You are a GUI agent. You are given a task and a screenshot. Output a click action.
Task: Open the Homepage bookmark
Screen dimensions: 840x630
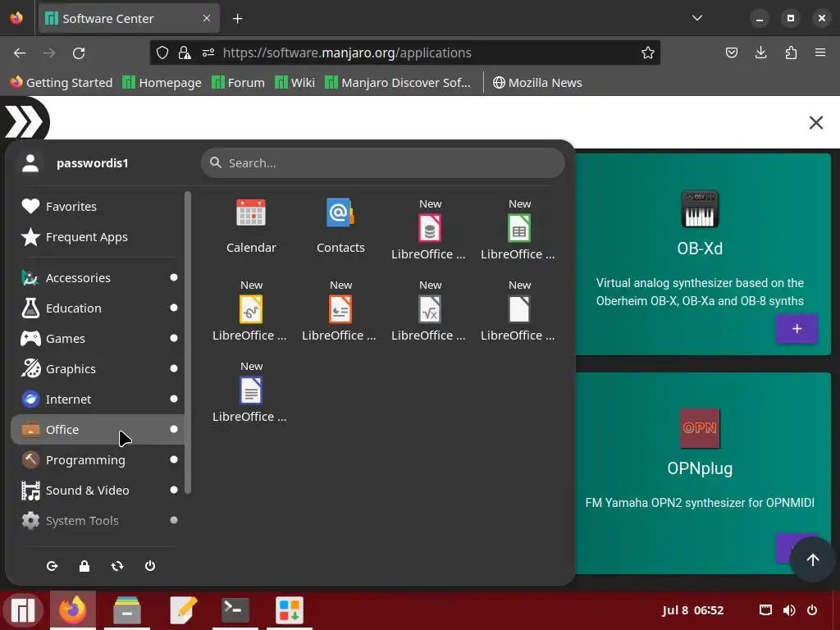pyautogui.click(x=162, y=83)
